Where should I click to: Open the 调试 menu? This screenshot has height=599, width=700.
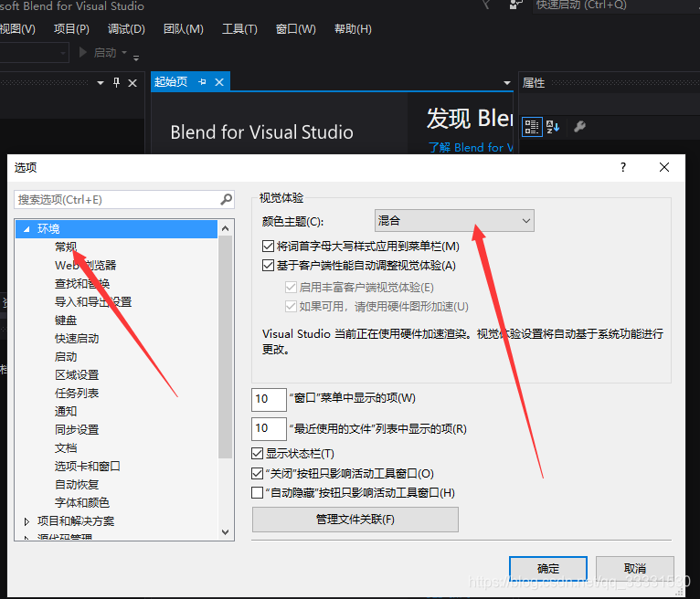pyautogui.click(x=126, y=29)
